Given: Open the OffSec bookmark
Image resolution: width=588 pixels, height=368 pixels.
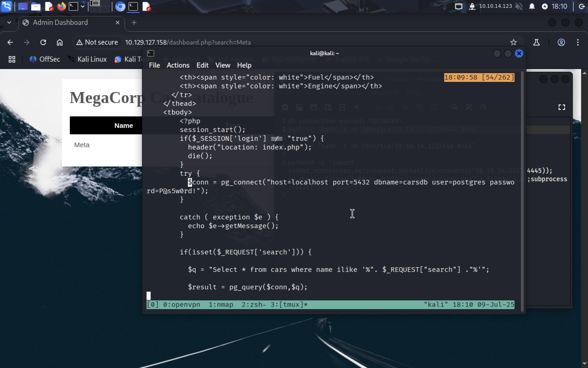Looking at the screenshot, I should coord(45,59).
